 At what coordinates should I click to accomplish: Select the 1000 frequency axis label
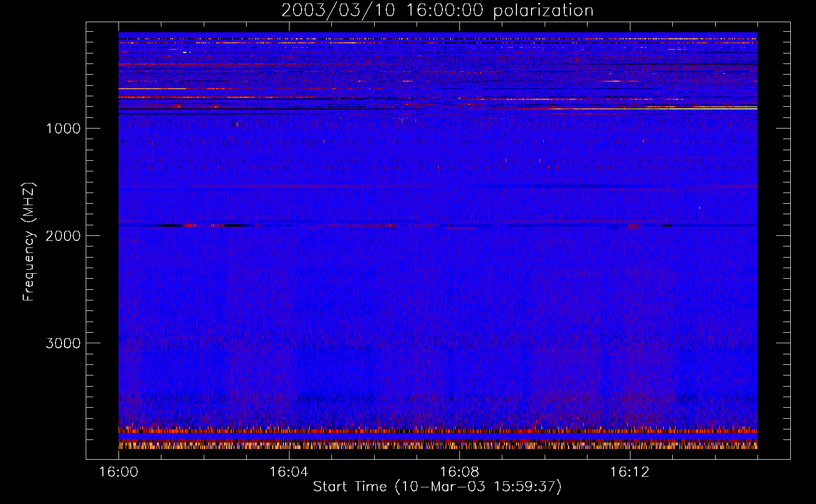tap(63, 129)
